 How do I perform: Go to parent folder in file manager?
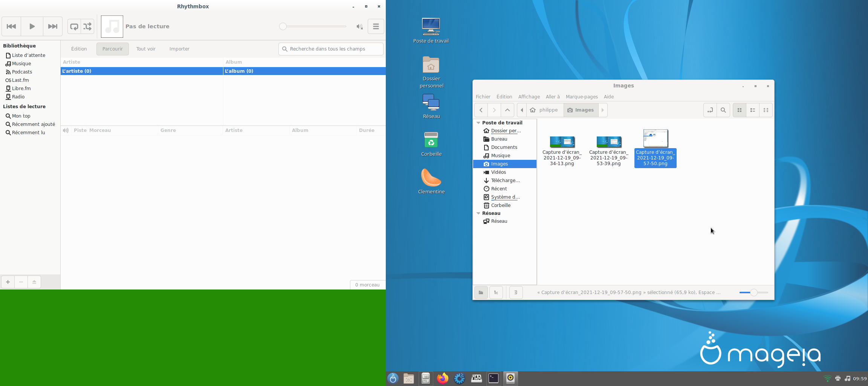(507, 110)
